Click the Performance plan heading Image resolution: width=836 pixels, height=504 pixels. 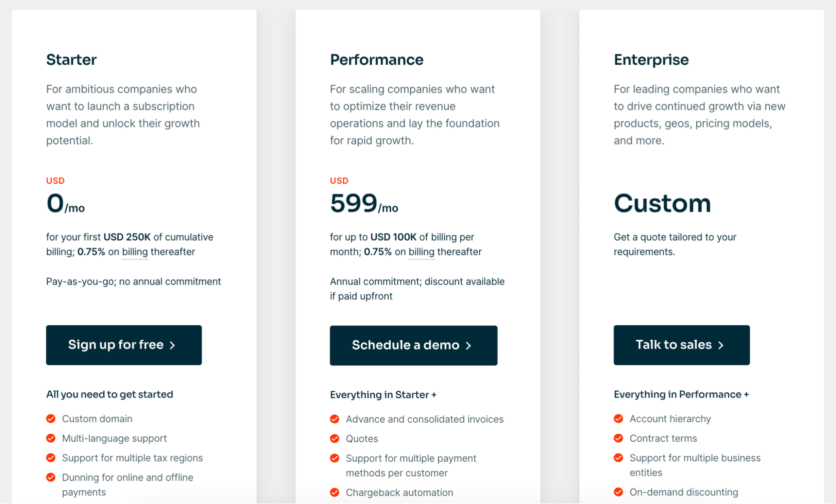[376, 60]
